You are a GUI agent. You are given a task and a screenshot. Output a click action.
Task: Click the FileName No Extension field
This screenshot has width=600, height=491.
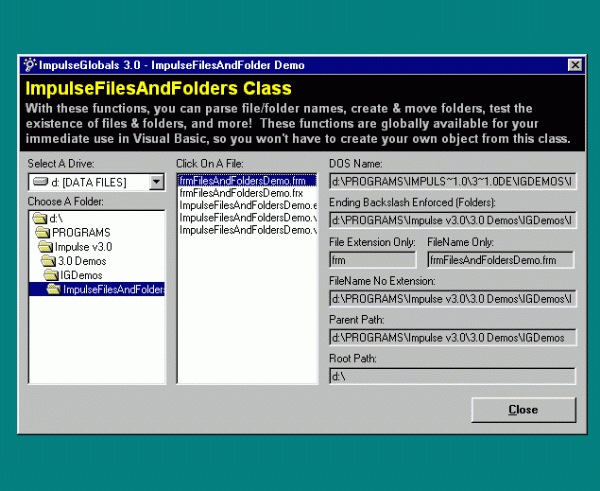tap(453, 299)
